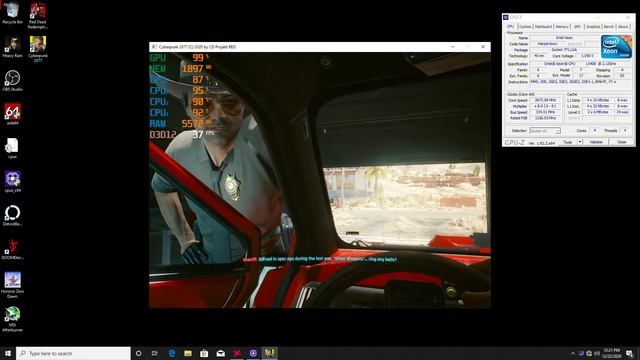Select the Red Dead Redemption desktop shortcut
The image size is (640, 360).
click(38, 16)
